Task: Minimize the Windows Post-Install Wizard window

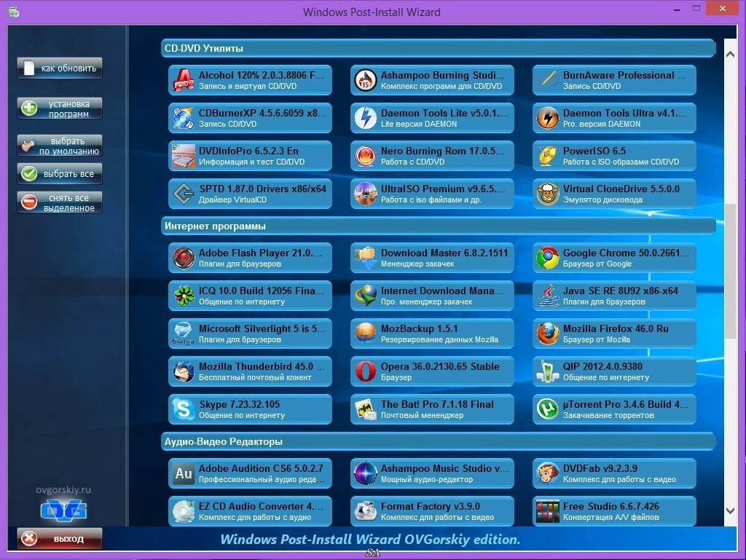Action: pos(677,9)
